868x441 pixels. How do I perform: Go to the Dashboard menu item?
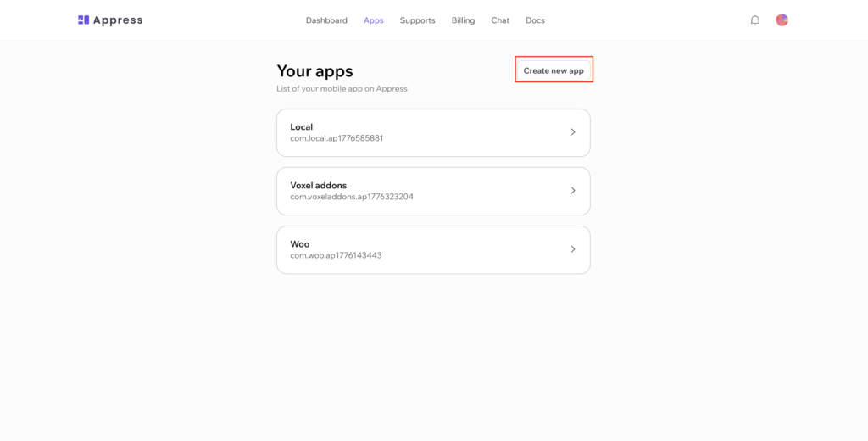tap(326, 20)
